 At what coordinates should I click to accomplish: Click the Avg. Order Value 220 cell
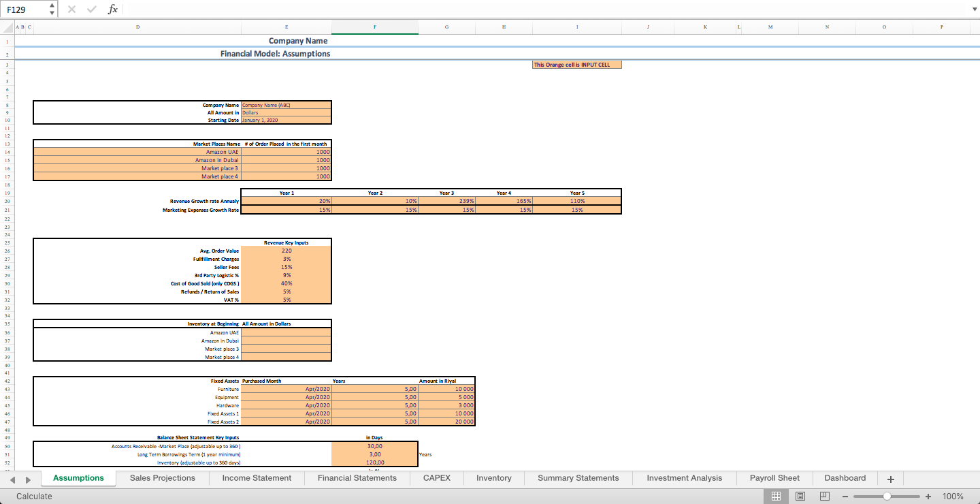[x=287, y=251]
